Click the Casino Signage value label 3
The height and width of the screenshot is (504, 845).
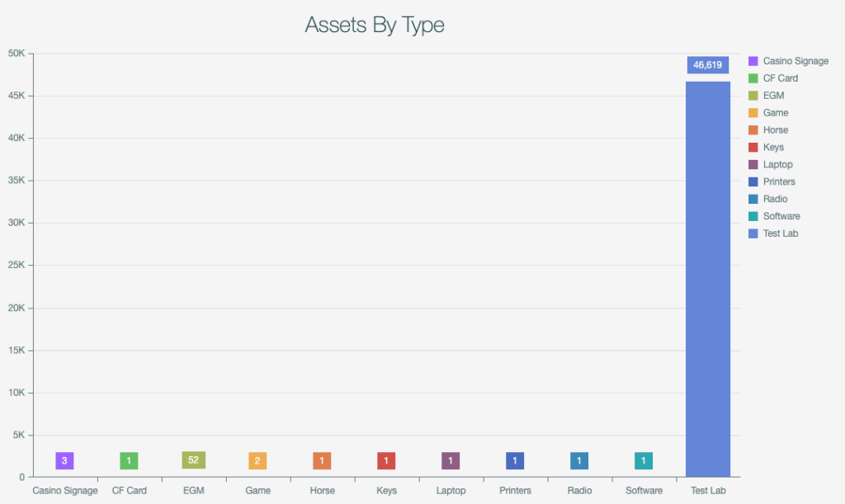(x=64, y=461)
